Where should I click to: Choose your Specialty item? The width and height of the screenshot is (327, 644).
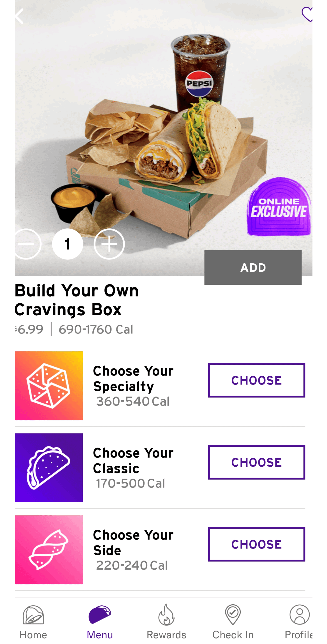[x=256, y=380]
